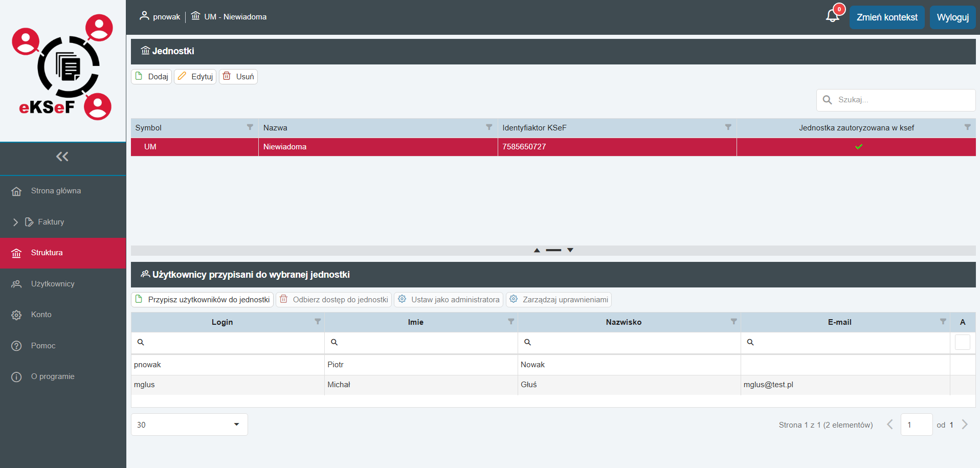Click the Dodaj button in Jednostki
This screenshot has width=980, height=468.
coord(152,77)
